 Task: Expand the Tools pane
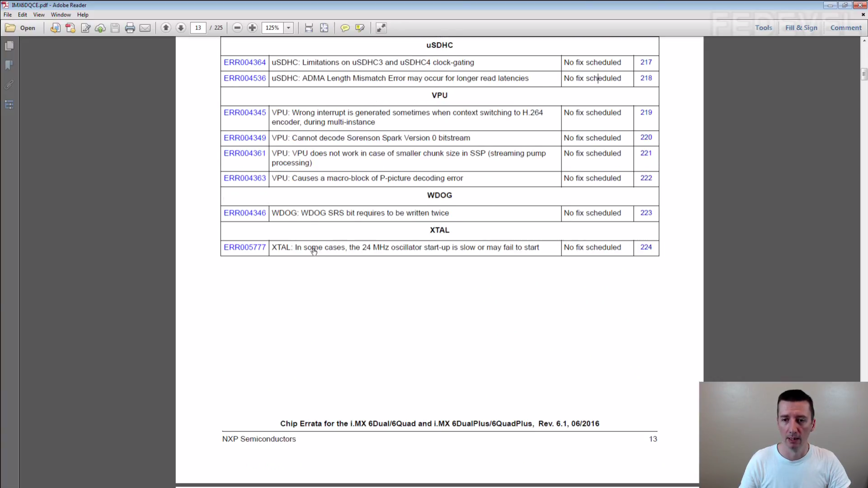pos(763,28)
